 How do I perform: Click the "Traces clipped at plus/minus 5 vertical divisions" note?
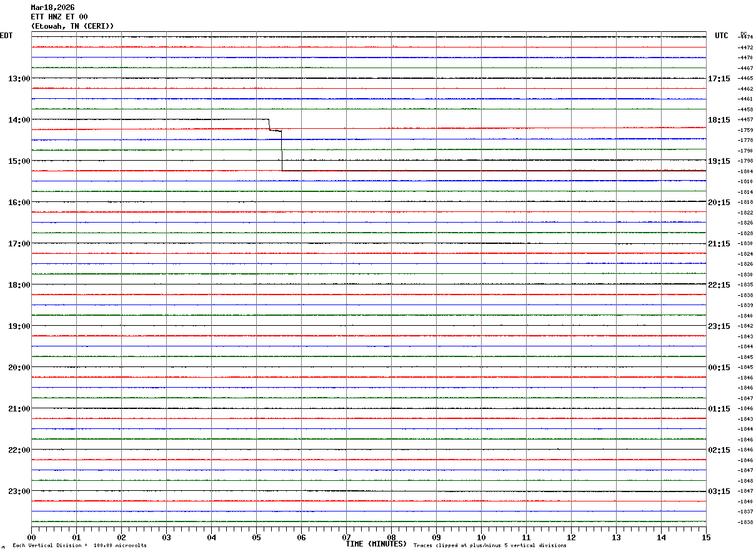coord(490,546)
